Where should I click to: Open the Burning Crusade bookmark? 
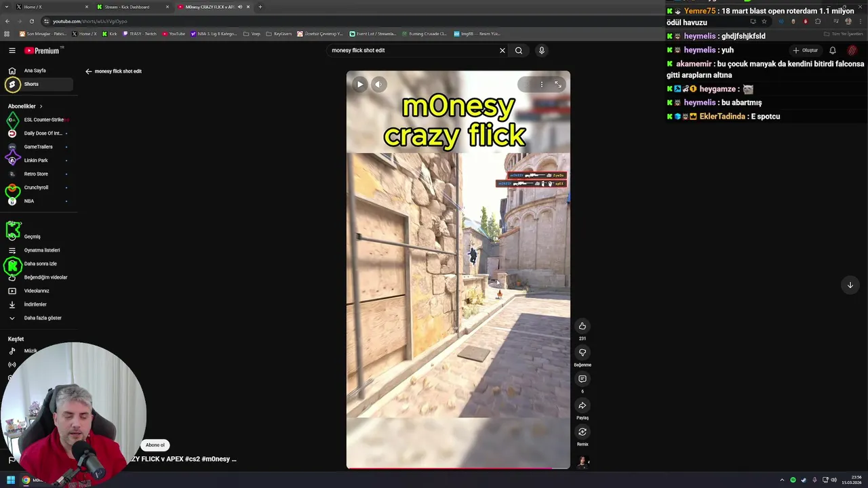tap(424, 34)
